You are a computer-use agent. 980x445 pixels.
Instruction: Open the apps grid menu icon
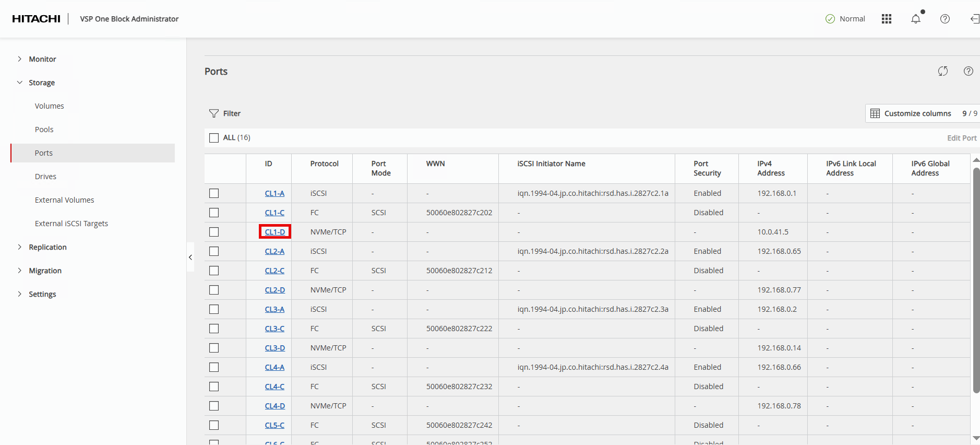886,19
